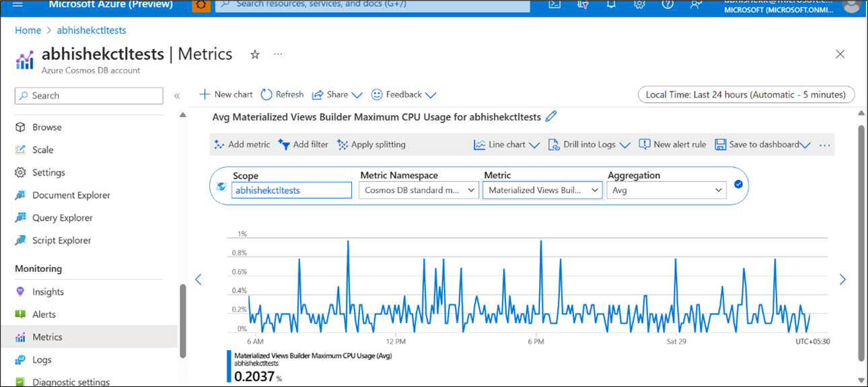Click Apply splitting
Viewport: 868px width, 387px height.
click(371, 145)
